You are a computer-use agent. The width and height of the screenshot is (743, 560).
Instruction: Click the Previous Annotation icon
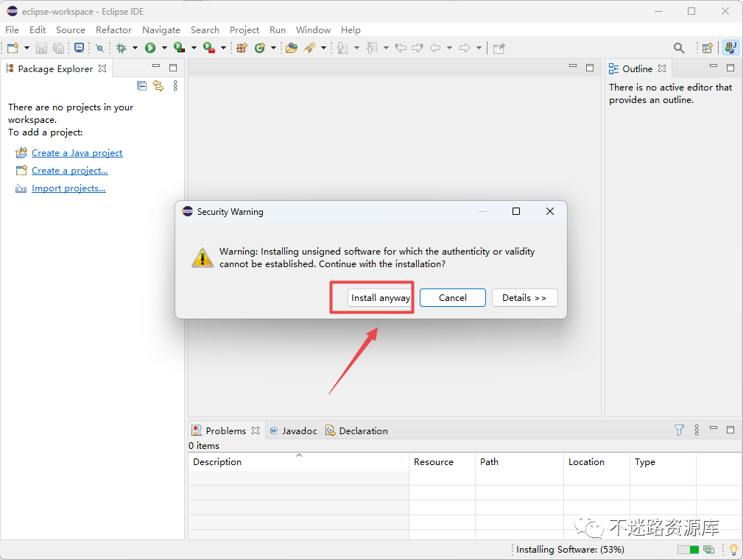tap(372, 48)
